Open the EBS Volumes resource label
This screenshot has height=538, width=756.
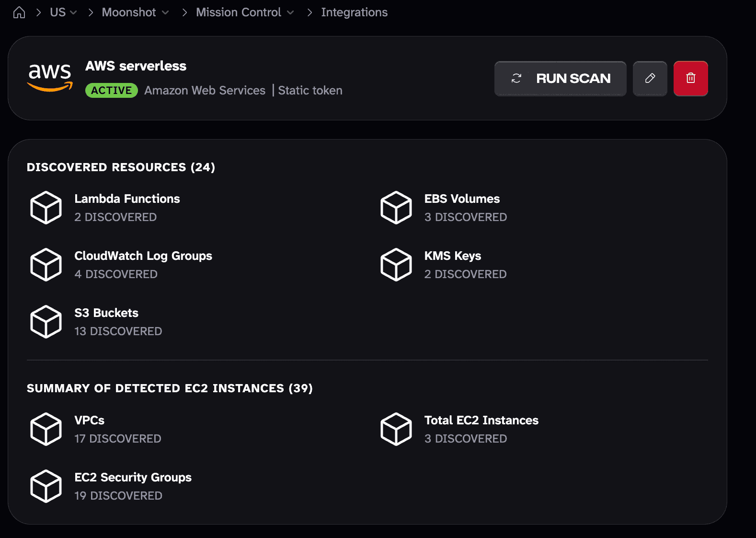(462, 199)
